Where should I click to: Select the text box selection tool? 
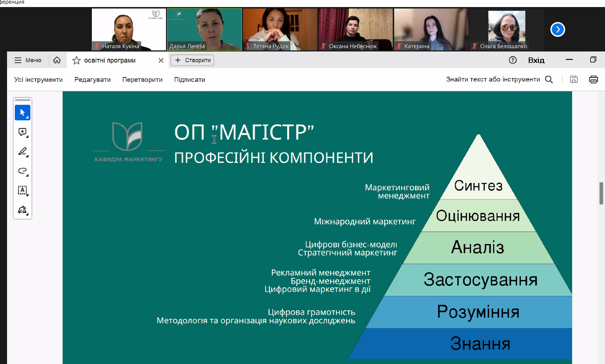[x=23, y=190]
